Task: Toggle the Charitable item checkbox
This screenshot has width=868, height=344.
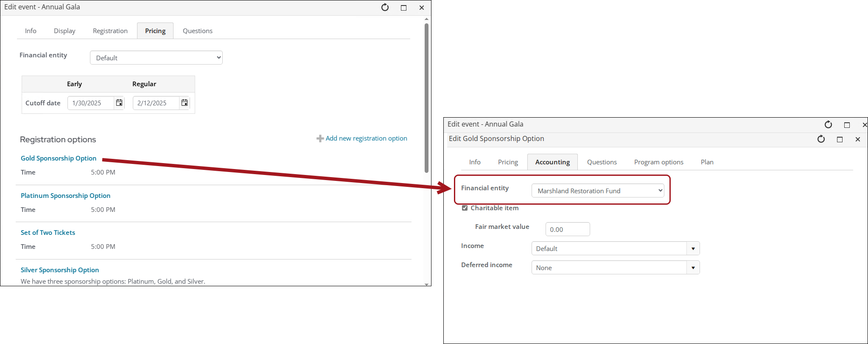Action: 465,208
